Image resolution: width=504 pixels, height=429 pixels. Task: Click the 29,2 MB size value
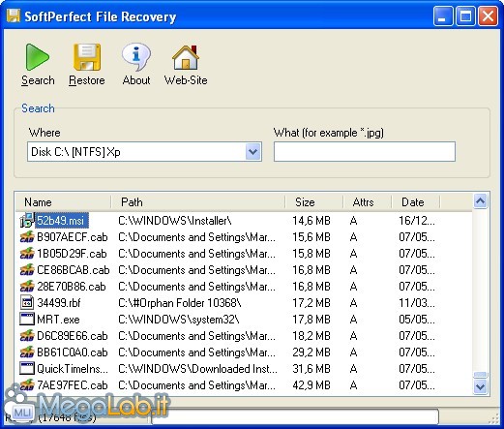tap(311, 352)
